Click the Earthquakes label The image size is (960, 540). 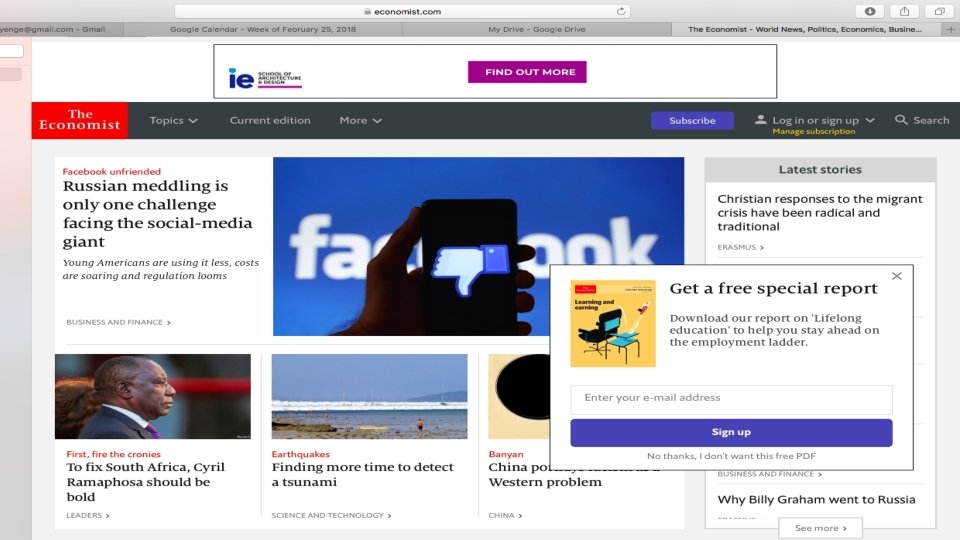tap(301, 454)
